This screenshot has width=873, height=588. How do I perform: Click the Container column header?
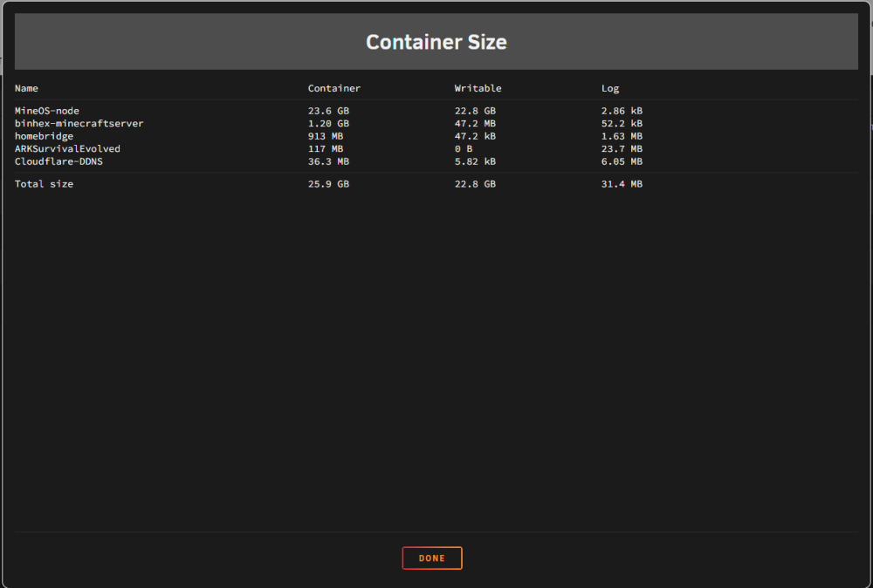coord(334,88)
